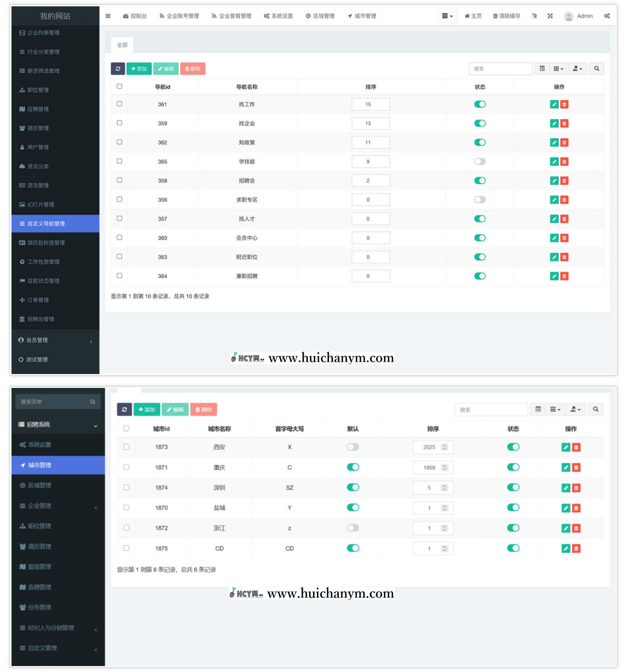Click 清除缓存 in the top bar
Viewport: 626px width, 672px height.
coord(506,16)
